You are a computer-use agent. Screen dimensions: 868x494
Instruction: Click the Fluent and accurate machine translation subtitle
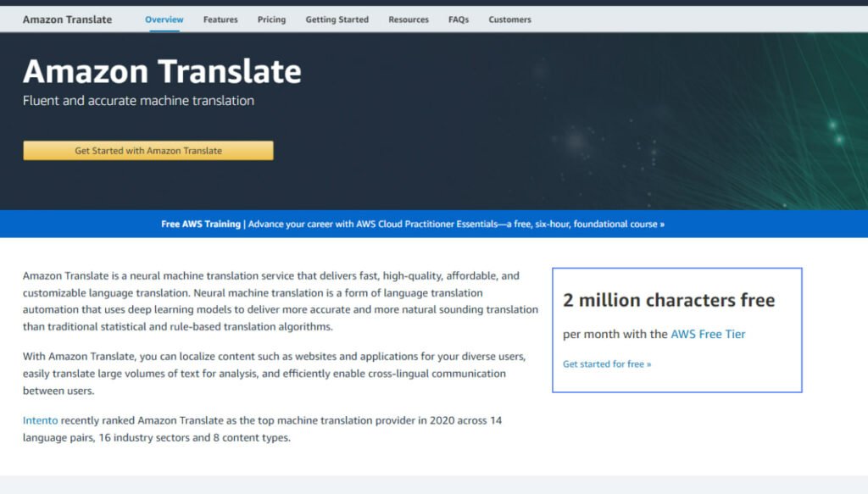pyautogui.click(x=138, y=101)
